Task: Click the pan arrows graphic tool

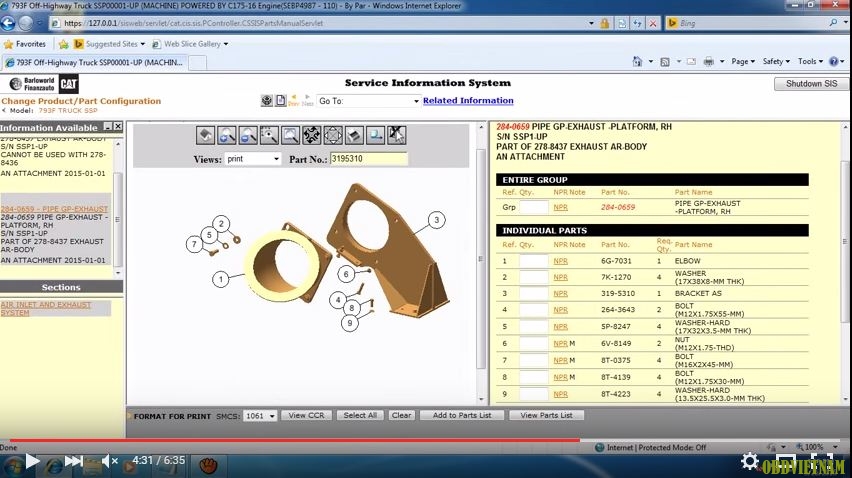Action: point(311,135)
